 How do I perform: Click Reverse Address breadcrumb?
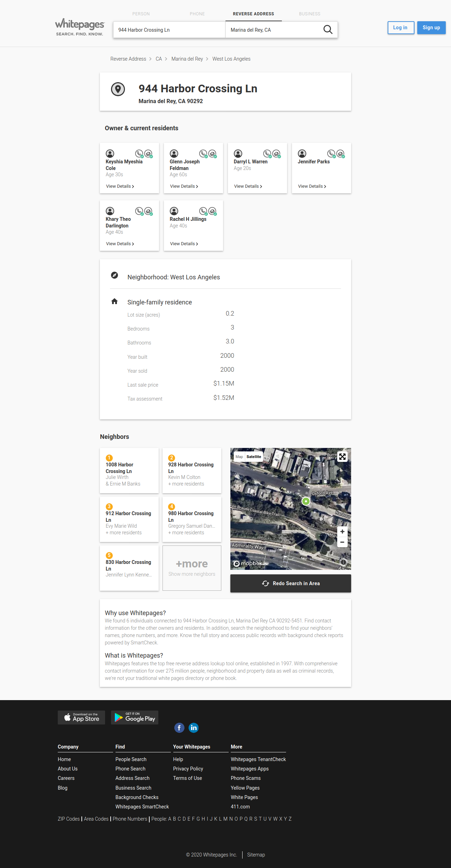(128, 59)
